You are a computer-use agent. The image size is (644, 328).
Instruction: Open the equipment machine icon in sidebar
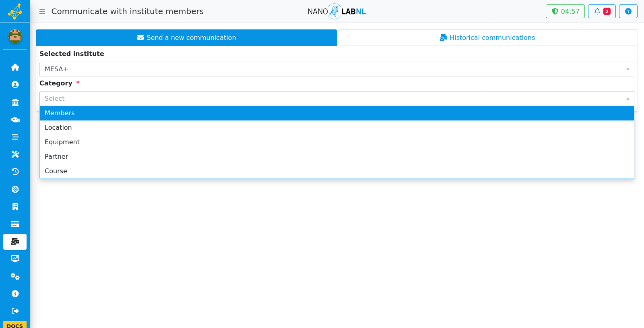tap(15, 120)
